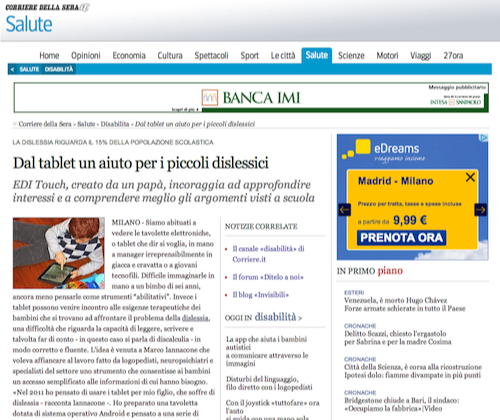This screenshot has width=500, height=420.
Task: Close the Madrid - Milano offer card
Action: point(470,177)
